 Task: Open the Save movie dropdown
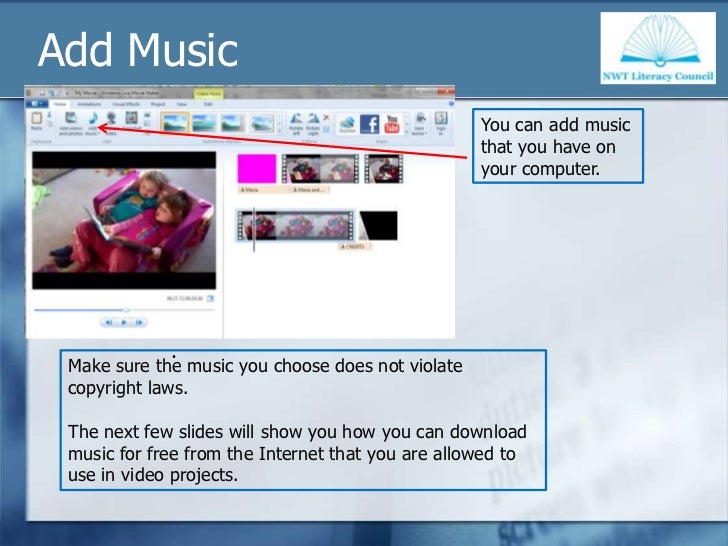pyautogui.click(x=420, y=124)
